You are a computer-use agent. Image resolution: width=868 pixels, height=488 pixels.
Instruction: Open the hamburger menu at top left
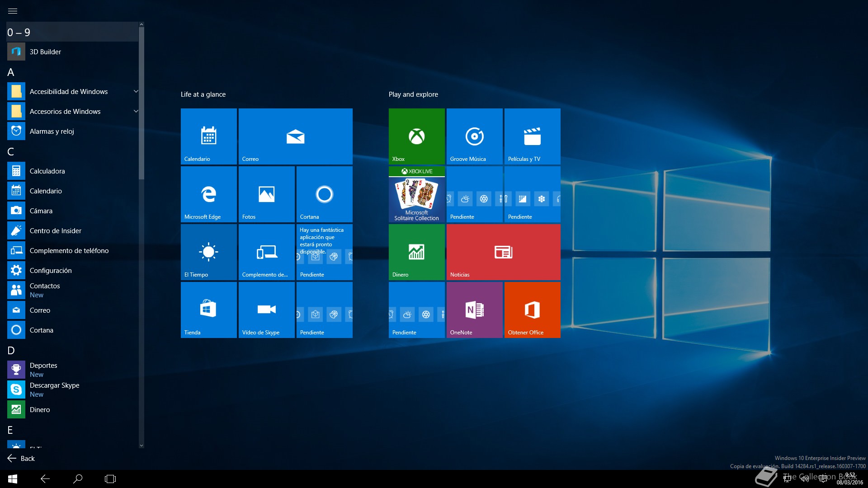coord(13,11)
